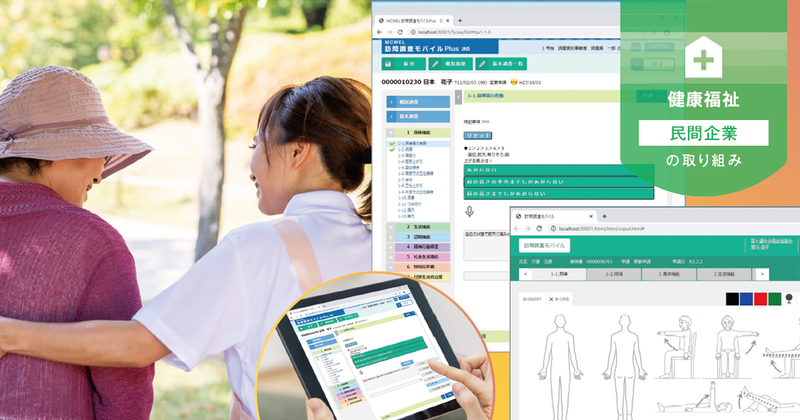
Task: Click the back-view body outline figure
Action: (624, 366)
